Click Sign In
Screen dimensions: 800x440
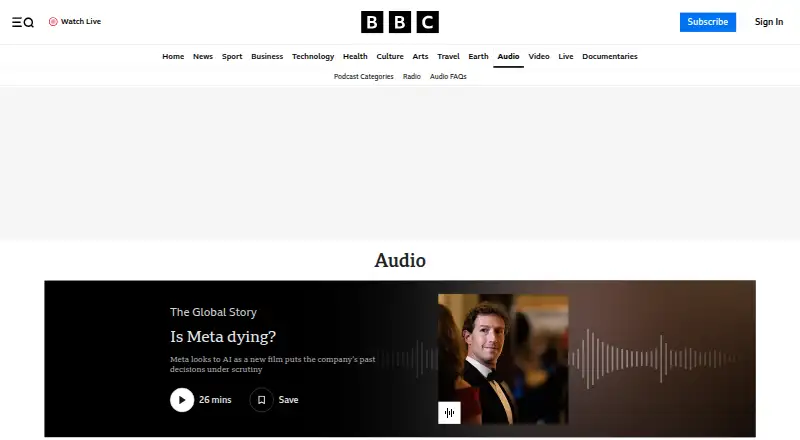768,22
